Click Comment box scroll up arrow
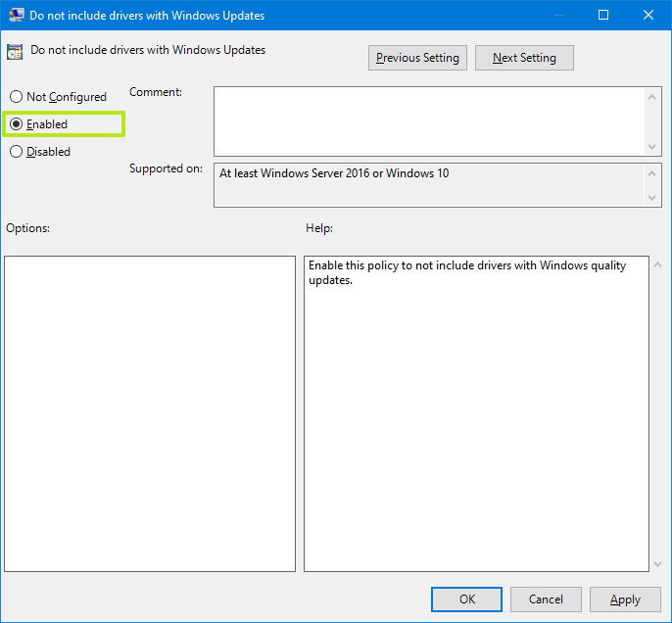Screen dimensions: 672x623 pos(651,97)
